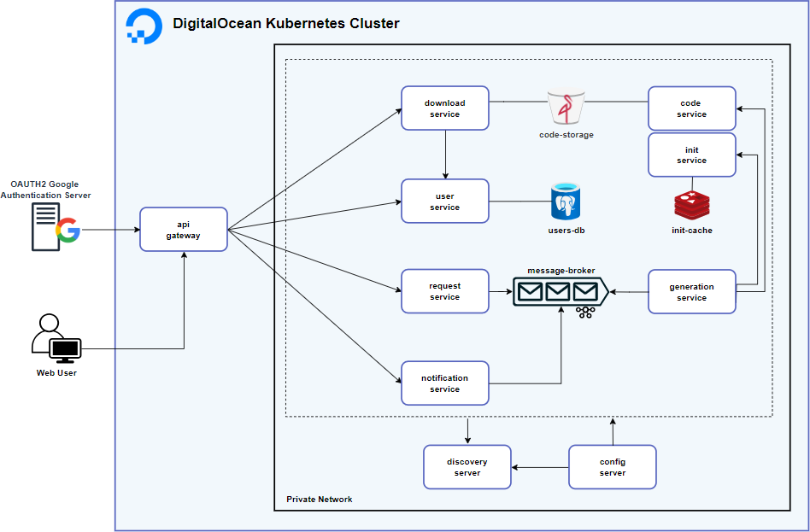The image size is (810, 532).
Task: Select the notification service box
Action: 445,383
